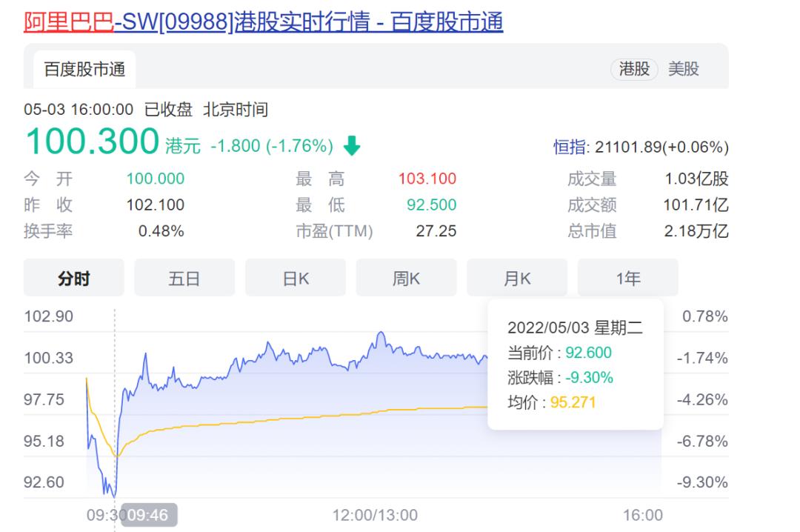Open the 月K monthly candlestick chart
This screenshot has height=532, width=800.
pos(516,277)
